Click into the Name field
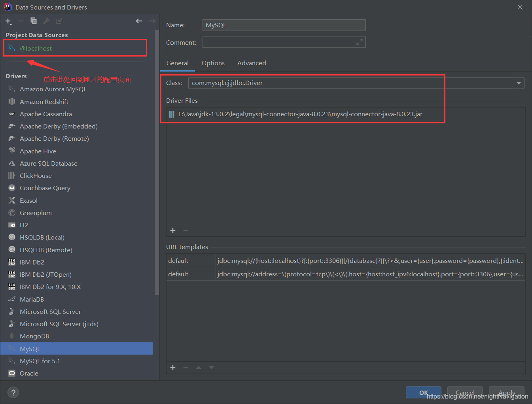This screenshot has width=532, height=404. click(x=284, y=25)
